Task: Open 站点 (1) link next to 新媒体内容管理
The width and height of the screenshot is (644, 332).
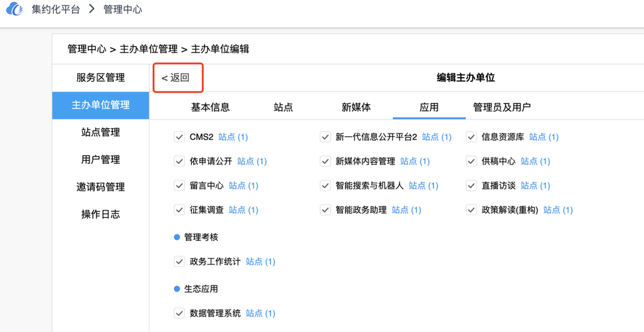Action: coord(415,161)
